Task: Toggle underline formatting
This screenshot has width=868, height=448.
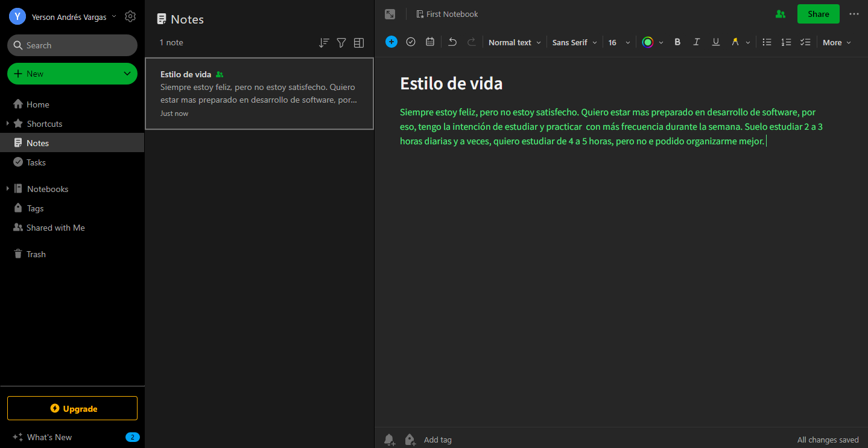Action: pyautogui.click(x=716, y=42)
